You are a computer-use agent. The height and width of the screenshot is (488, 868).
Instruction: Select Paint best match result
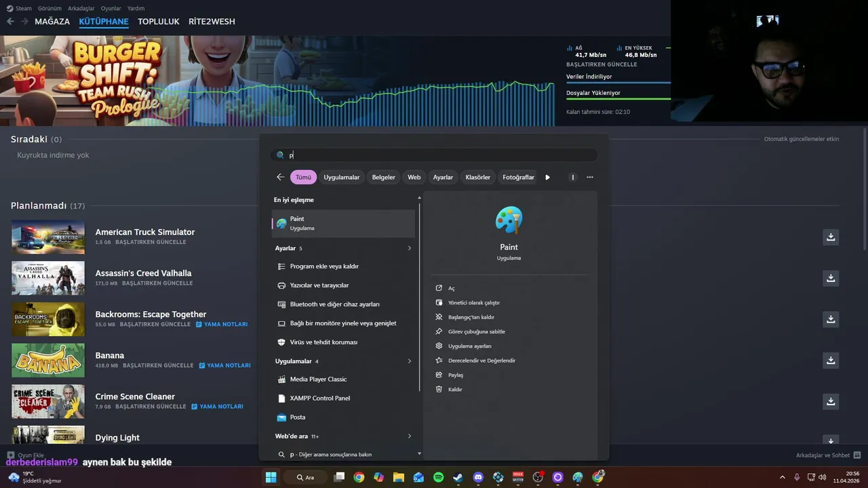pos(343,224)
